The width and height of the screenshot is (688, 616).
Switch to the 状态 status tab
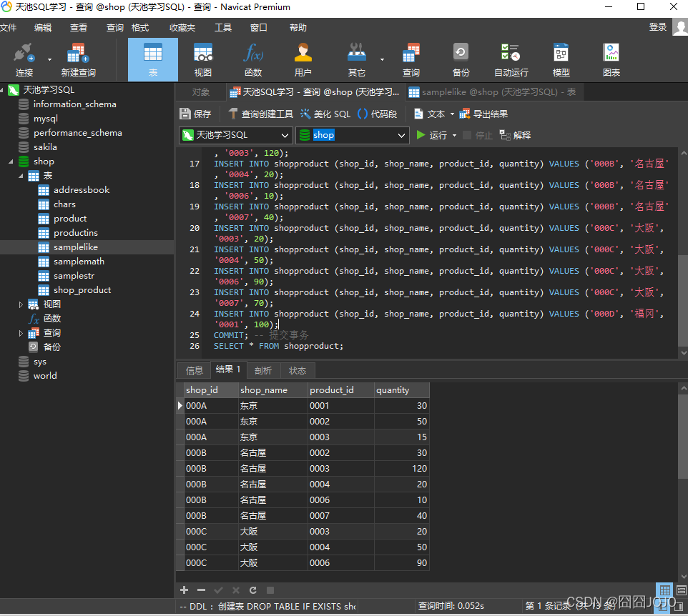pyautogui.click(x=297, y=370)
